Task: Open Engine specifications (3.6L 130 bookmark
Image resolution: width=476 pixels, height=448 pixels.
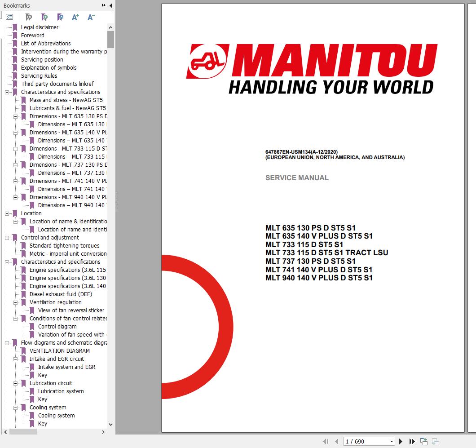Action: (x=68, y=278)
